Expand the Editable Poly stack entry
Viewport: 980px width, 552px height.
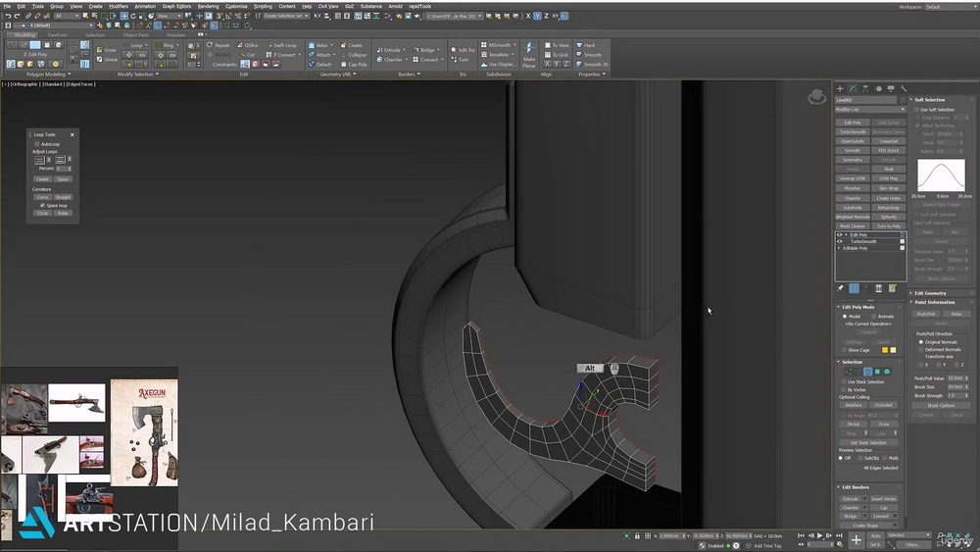click(x=839, y=248)
